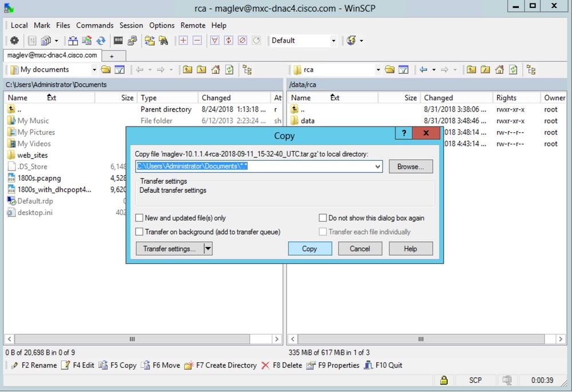Go to local root directory icon
The height and width of the screenshot is (392, 572).
point(202,70)
